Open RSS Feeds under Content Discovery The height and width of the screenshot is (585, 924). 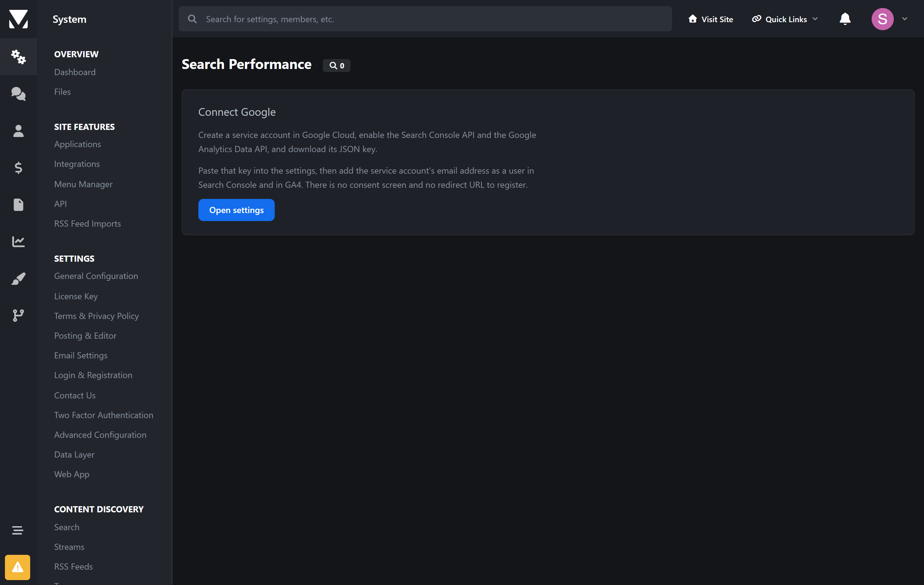click(74, 566)
